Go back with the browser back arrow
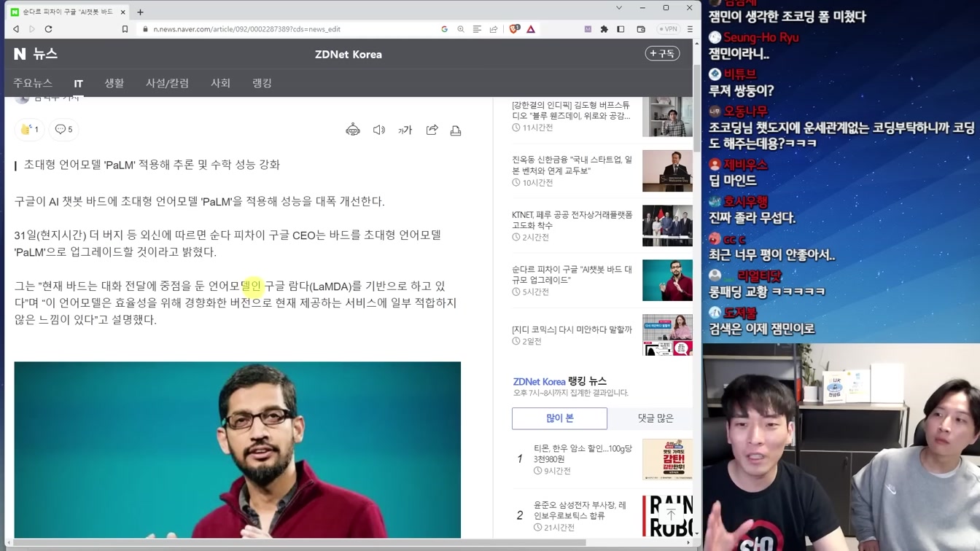This screenshot has height=551, width=980. 16,29
